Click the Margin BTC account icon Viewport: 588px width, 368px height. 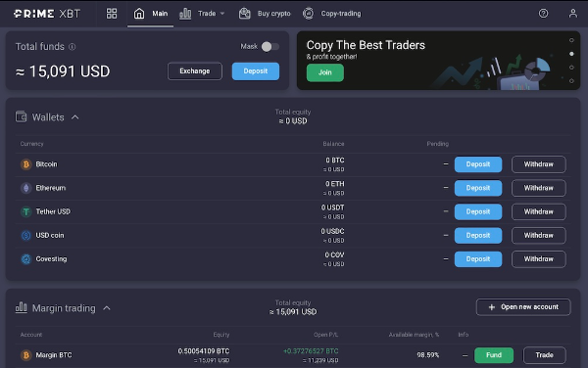pos(25,355)
